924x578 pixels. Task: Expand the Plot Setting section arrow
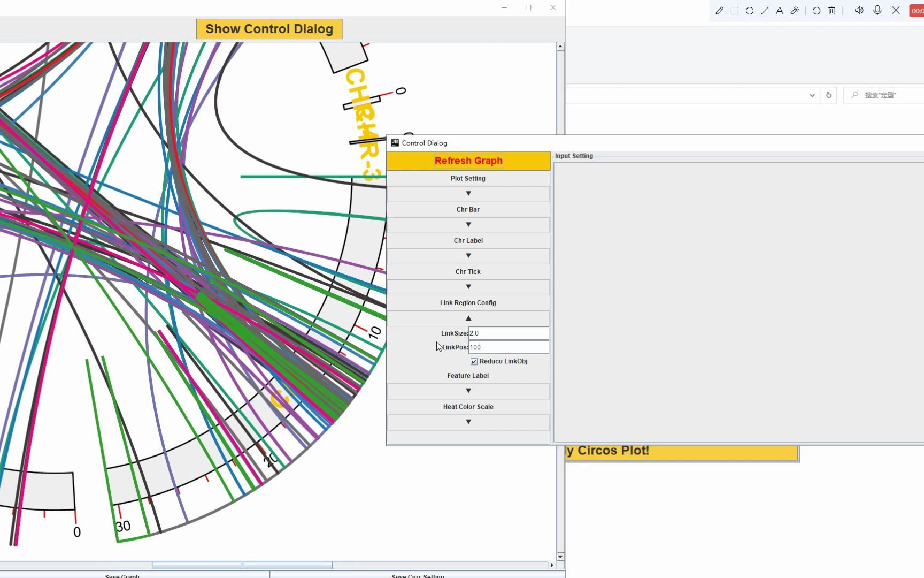click(468, 194)
